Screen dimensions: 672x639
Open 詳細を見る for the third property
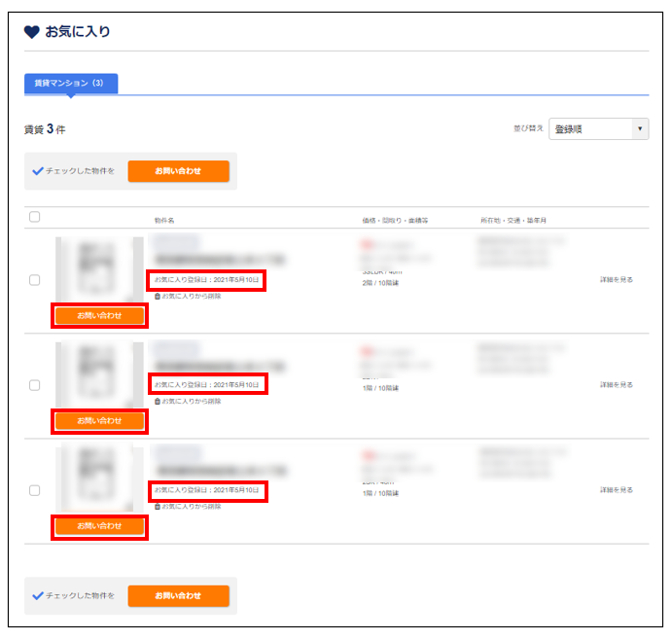[616, 490]
